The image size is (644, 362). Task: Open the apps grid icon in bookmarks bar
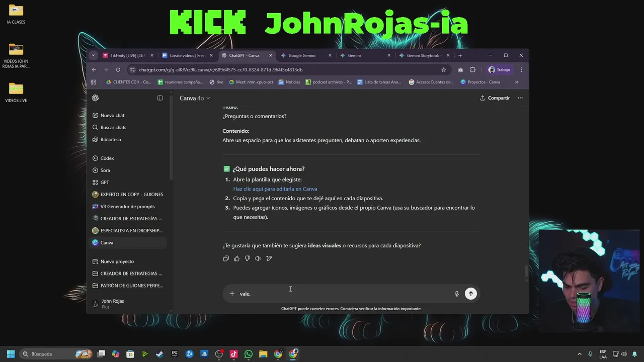(x=93, y=82)
